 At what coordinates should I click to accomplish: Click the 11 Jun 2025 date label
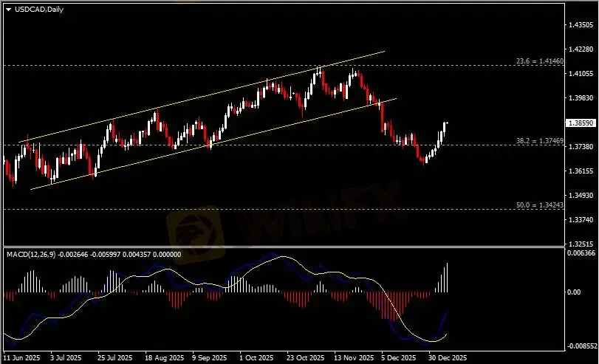pyautogui.click(x=21, y=355)
